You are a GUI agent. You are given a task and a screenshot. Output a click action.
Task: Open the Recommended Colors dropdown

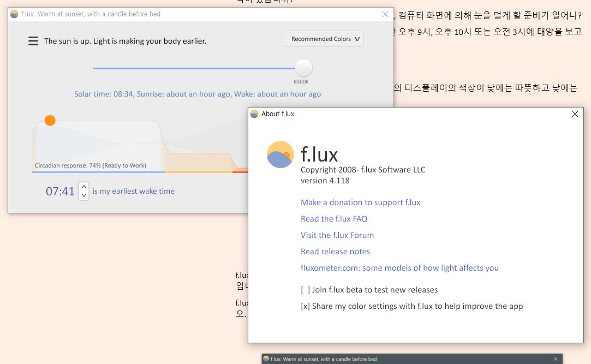click(x=324, y=39)
